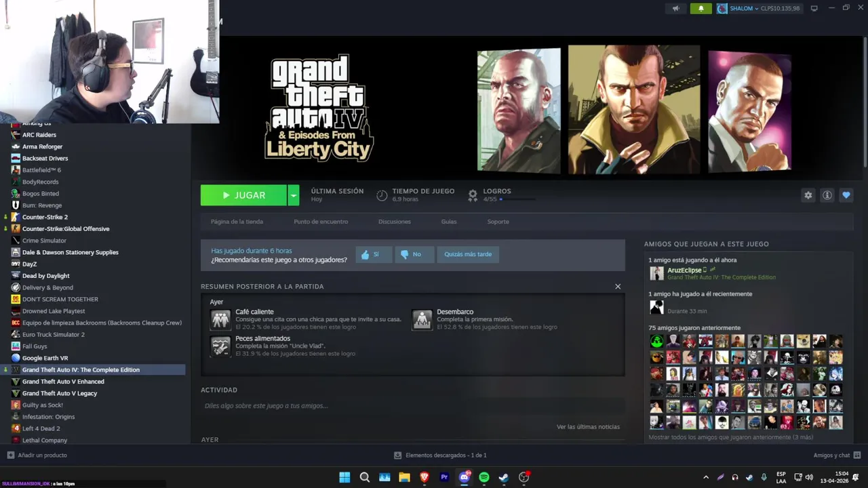This screenshot has height=488, width=868.
Task: Open Ver las últimas noticias link
Action: (x=588, y=427)
